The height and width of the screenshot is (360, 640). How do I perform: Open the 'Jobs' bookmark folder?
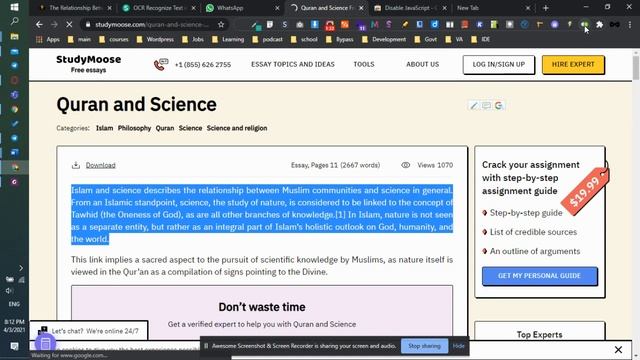click(193, 39)
